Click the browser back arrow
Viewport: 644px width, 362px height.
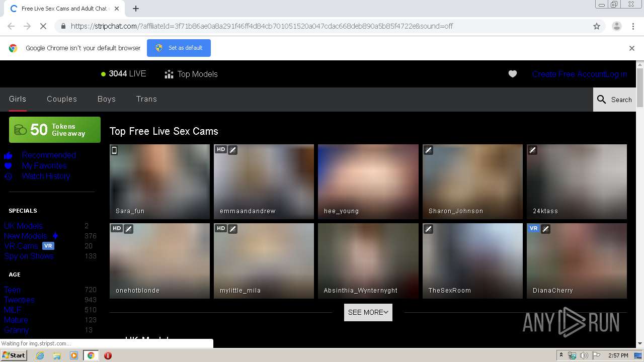click(x=11, y=26)
